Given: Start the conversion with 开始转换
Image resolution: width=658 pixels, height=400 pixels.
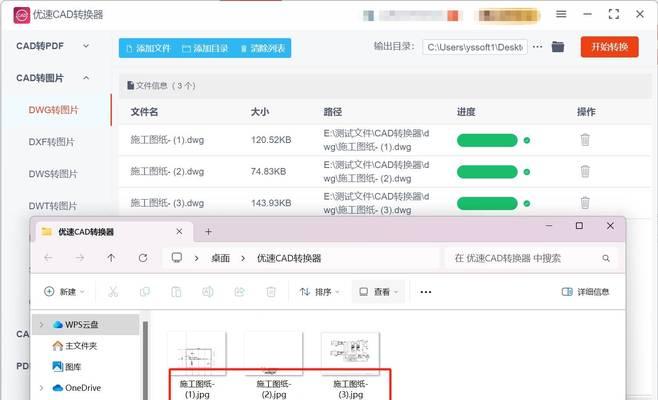Looking at the screenshot, I should click(x=610, y=47).
